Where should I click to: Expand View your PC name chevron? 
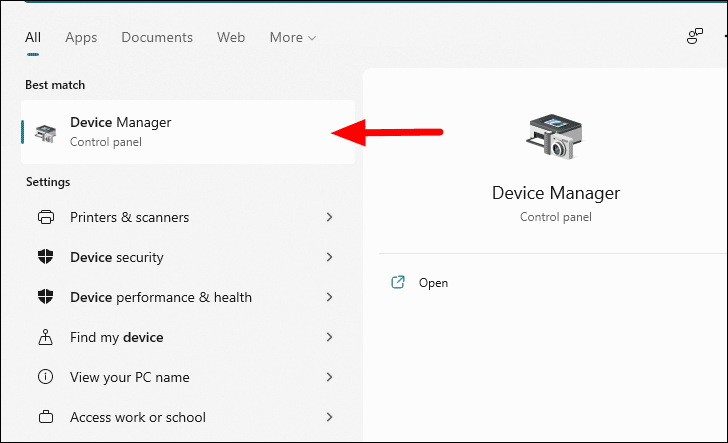(329, 377)
